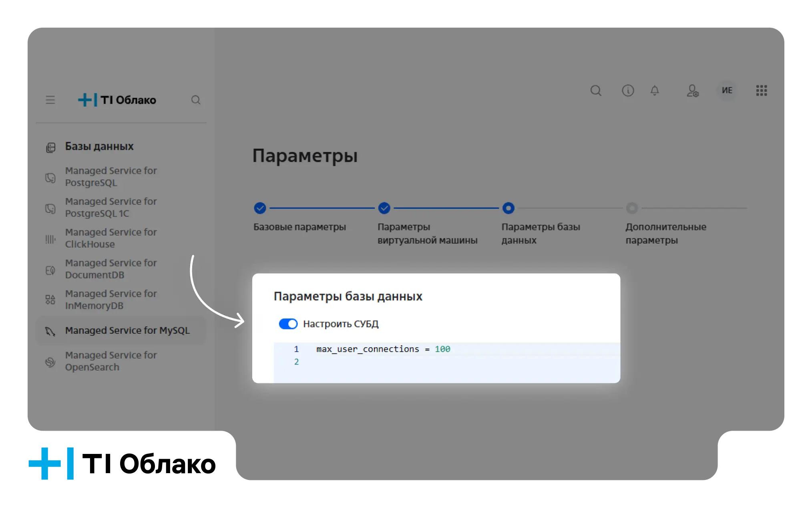Open the info help icon
This screenshot has height=508, width=812.
click(x=628, y=91)
